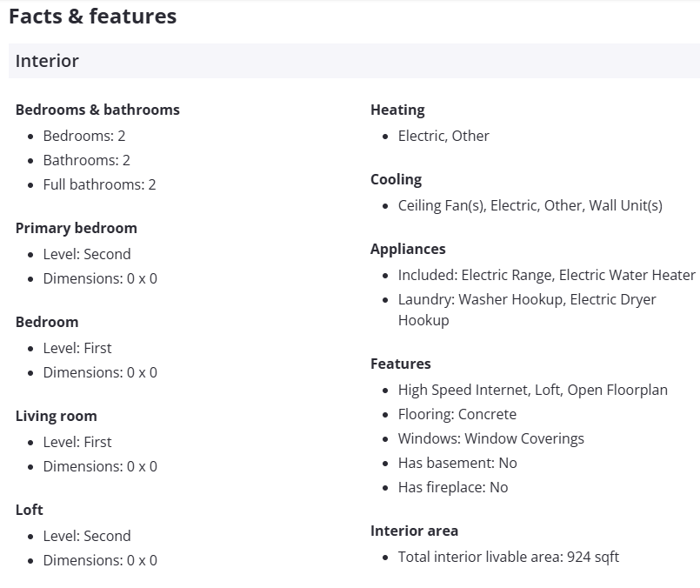
Task: Select the Full bathrooms: 2 line
Action: (x=99, y=184)
